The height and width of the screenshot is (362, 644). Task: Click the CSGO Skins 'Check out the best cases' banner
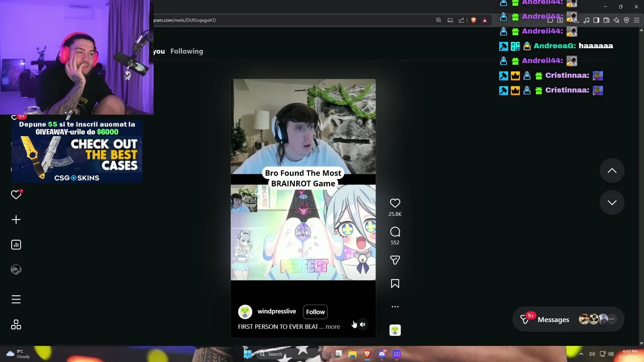77,151
